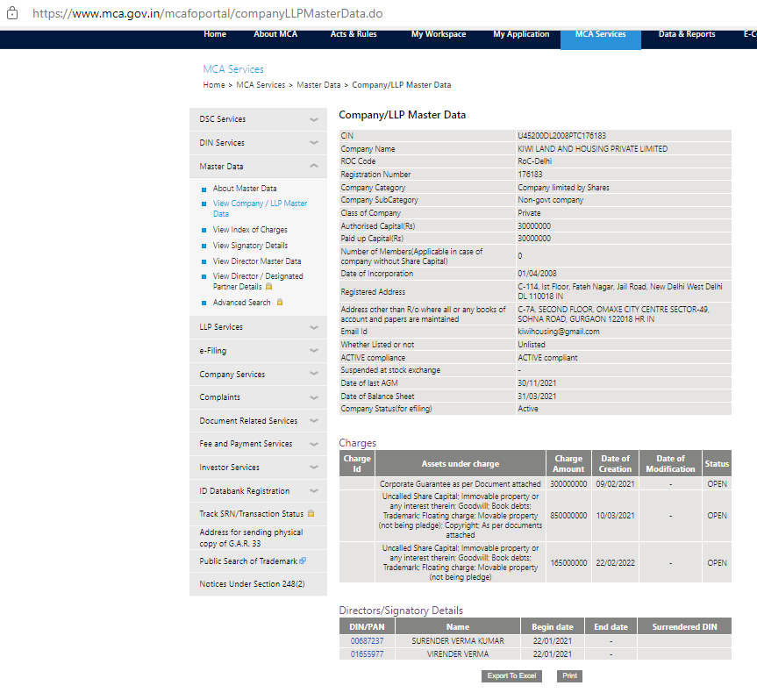This screenshot has width=757, height=700.
Task: Click charge creation date 22/02/2022
Action: [615, 563]
